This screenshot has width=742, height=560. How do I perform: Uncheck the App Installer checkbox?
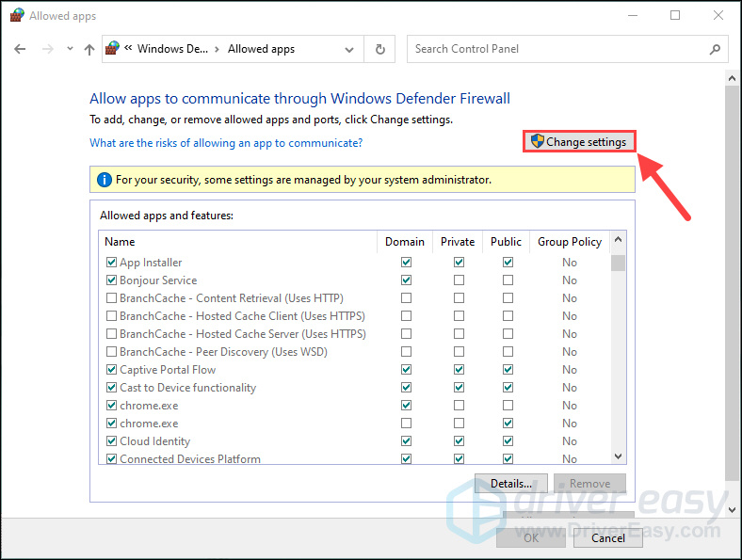111,263
